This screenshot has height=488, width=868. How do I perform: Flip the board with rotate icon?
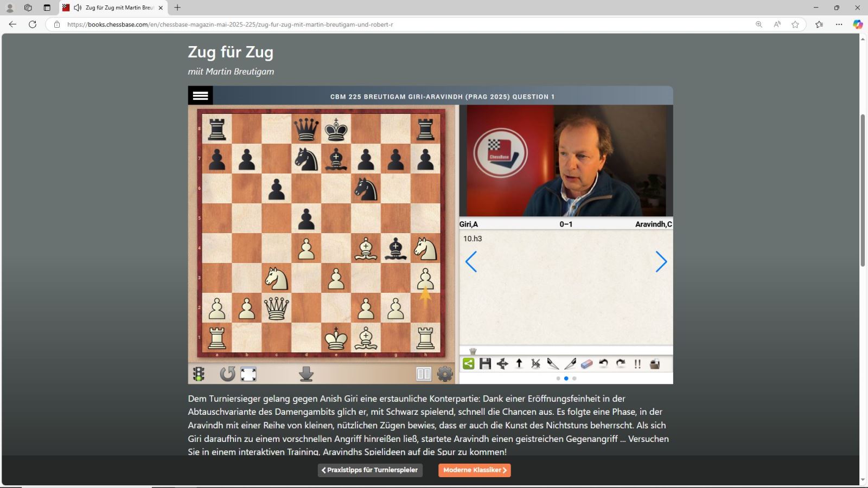tap(227, 374)
